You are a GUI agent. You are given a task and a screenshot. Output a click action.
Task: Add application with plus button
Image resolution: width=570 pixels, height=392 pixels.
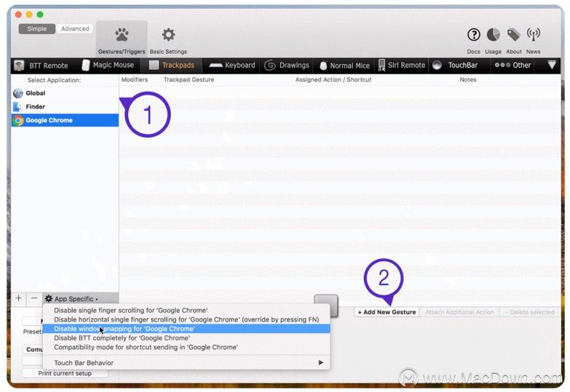(x=18, y=298)
